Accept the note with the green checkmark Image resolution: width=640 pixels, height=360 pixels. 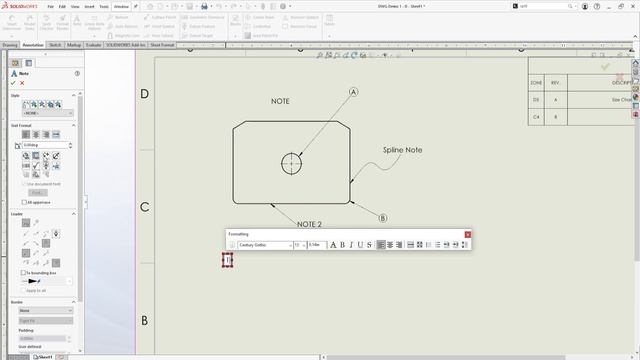pyautogui.click(x=13, y=83)
